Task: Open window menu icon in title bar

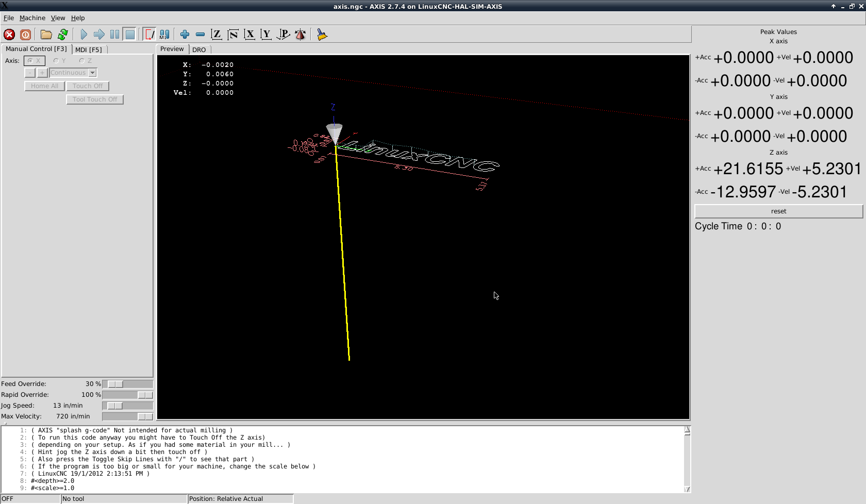Action: click(x=4, y=6)
